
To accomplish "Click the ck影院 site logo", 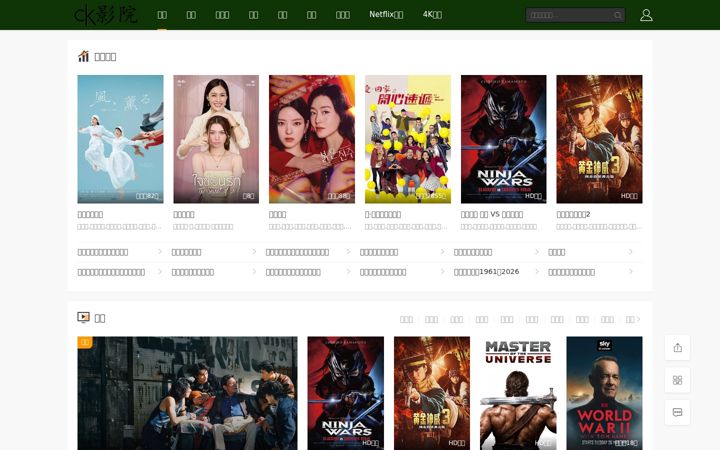I will tap(106, 15).
